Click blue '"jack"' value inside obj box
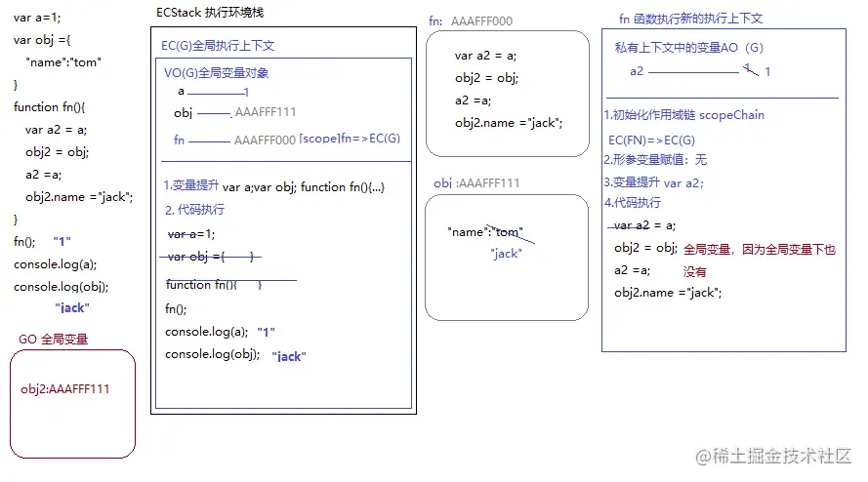 506,254
